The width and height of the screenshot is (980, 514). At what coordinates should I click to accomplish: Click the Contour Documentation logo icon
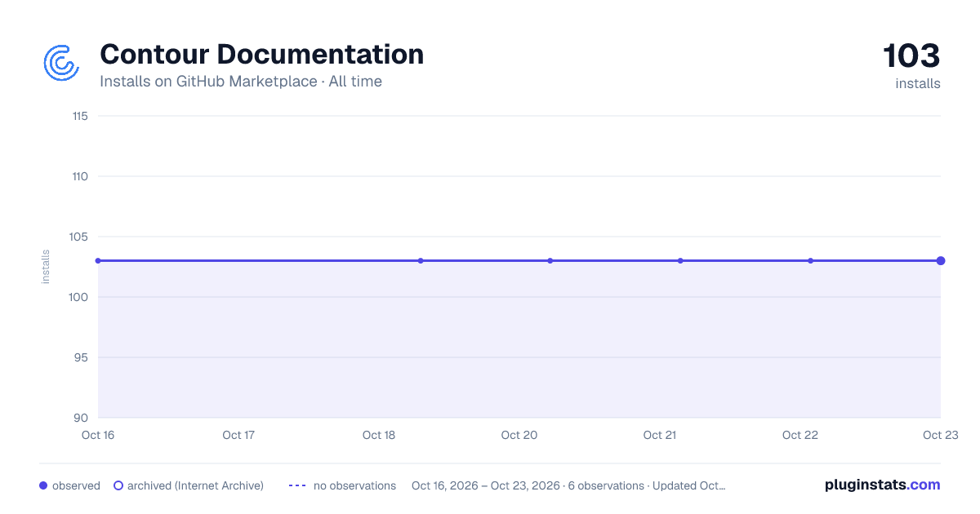(x=61, y=63)
